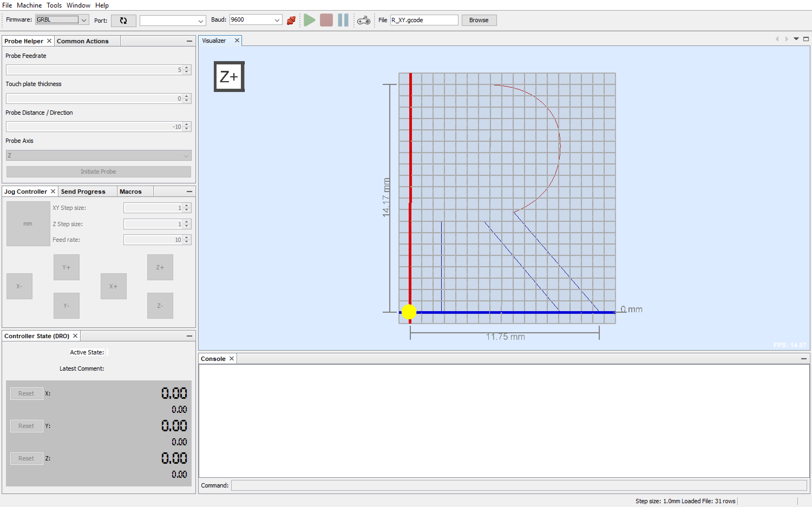The width and height of the screenshot is (812, 507).
Task: Click the Command input field
Action: (519, 485)
